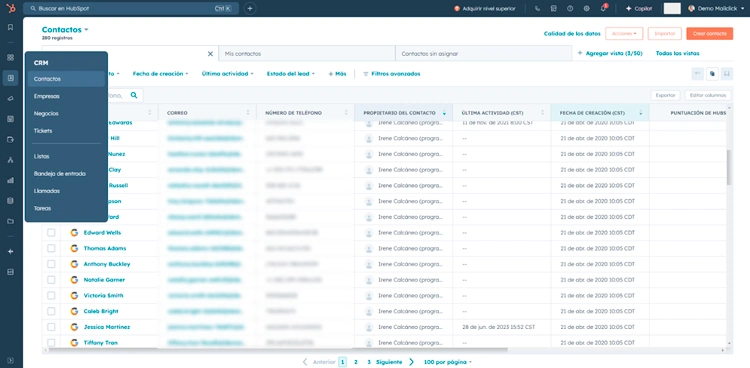The height and width of the screenshot is (368, 750).
Task: Sort by the Correo column header
Action: point(207,113)
